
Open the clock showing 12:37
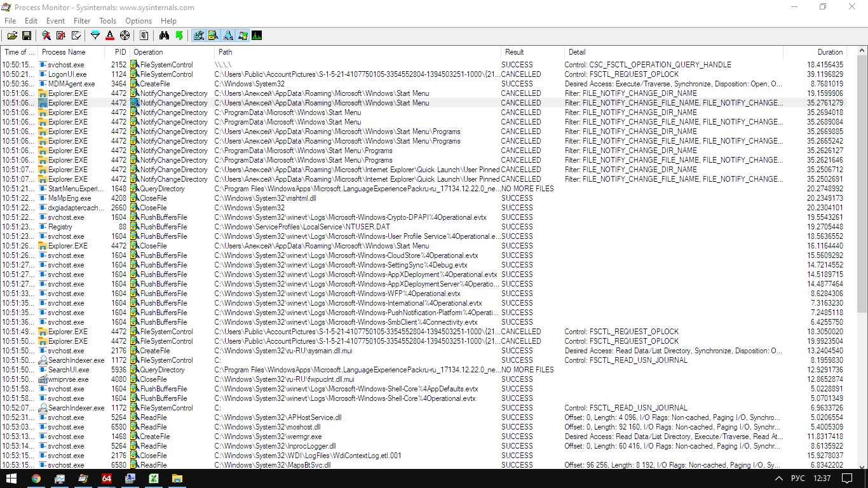pos(822,478)
